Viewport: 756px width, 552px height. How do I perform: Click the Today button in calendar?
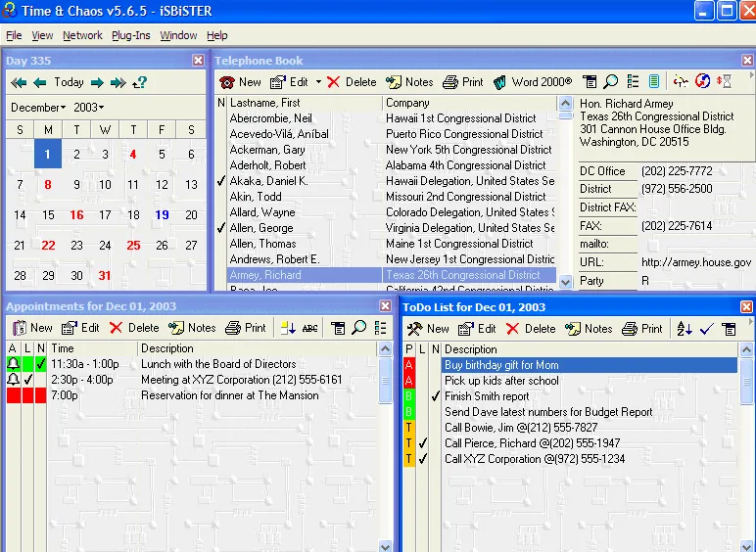[69, 82]
